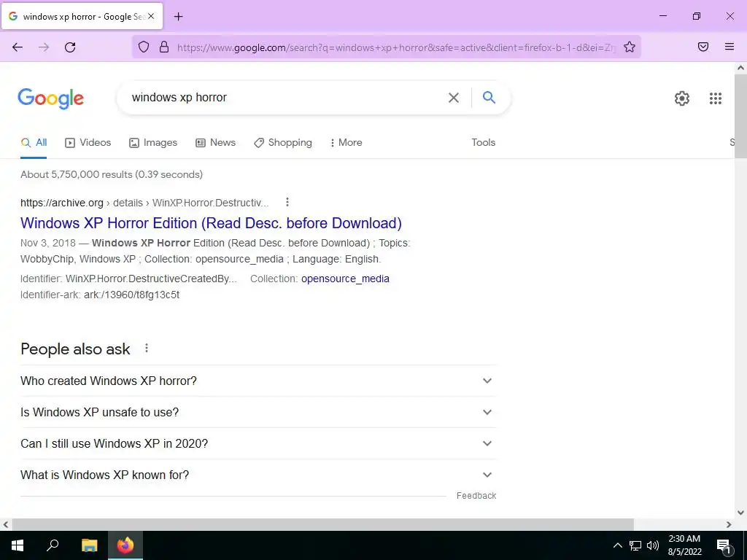The image size is (747, 560).
Task: Clear the search box with the X icon
Action: (454, 98)
